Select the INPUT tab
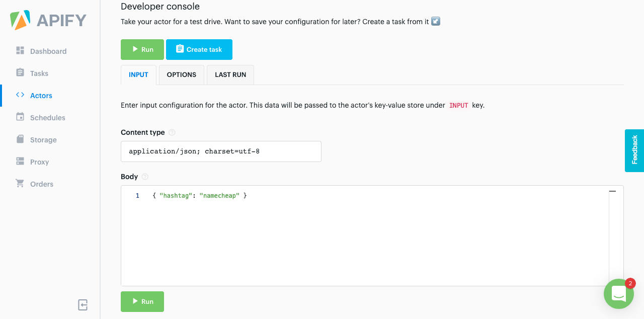 [x=138, y=75]
